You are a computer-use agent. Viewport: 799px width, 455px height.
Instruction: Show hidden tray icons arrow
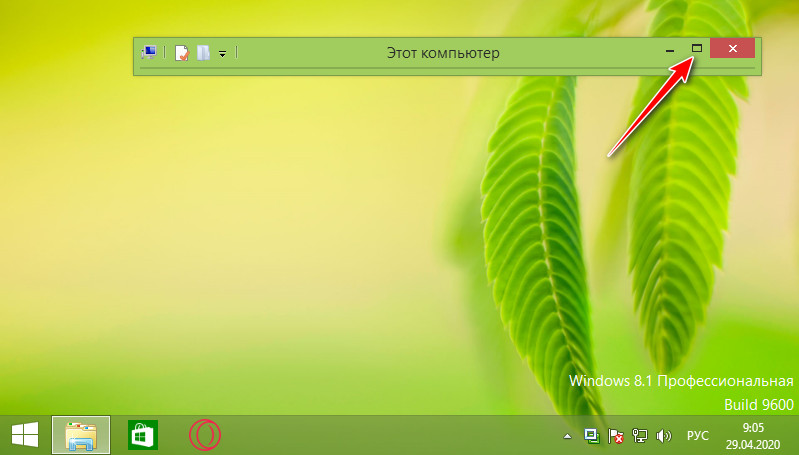coord(567,436)
